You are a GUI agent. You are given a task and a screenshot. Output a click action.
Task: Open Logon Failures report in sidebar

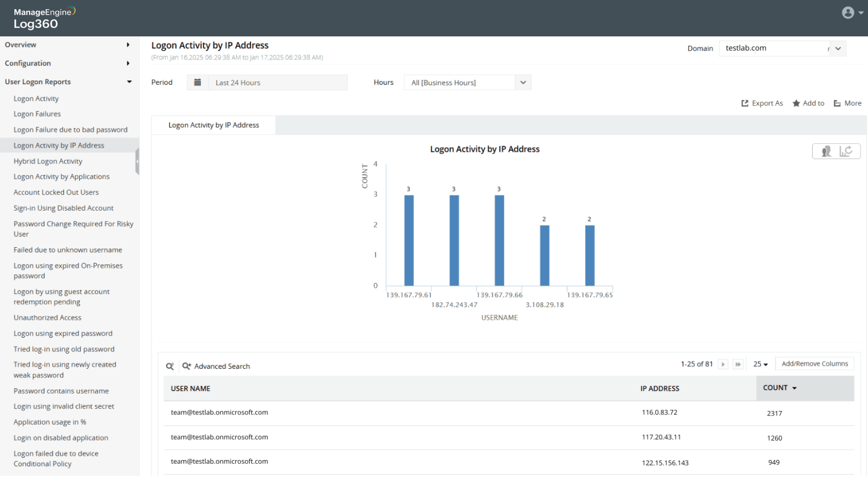(37, 114)
